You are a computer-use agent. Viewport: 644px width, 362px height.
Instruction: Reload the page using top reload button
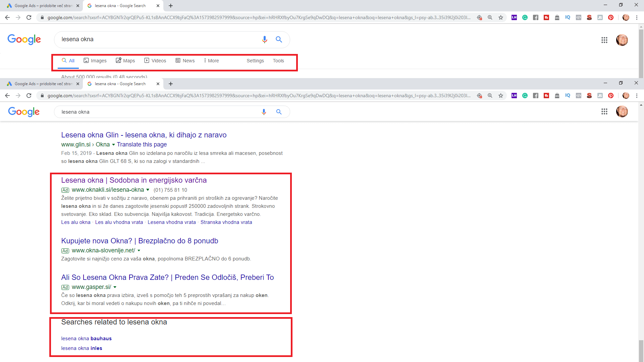tap(29, 17)
